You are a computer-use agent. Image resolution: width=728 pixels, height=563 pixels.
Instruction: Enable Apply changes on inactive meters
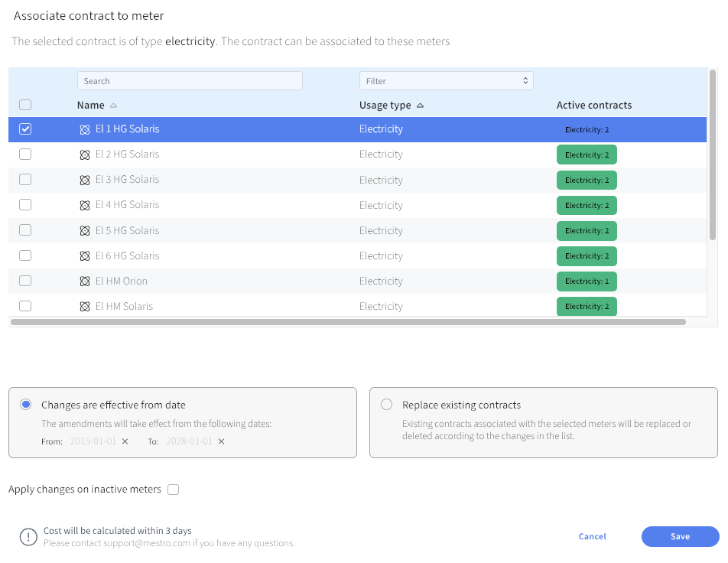click(173, 490)
